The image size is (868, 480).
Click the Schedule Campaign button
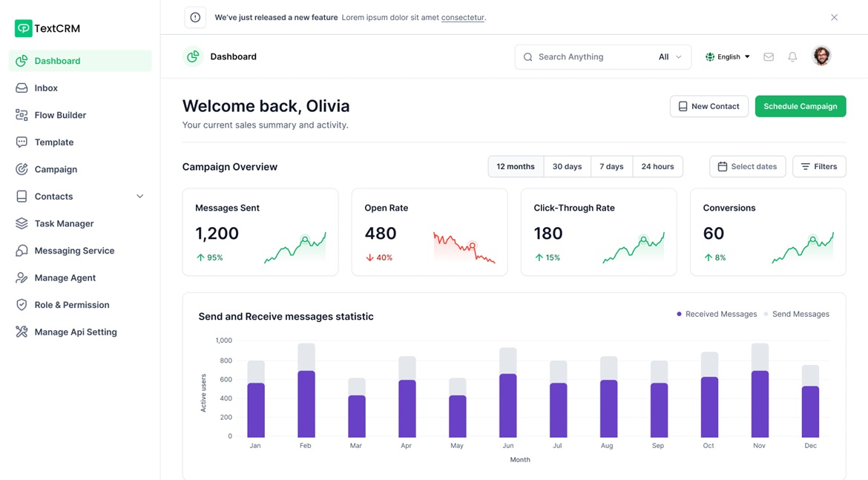(800, 107)
